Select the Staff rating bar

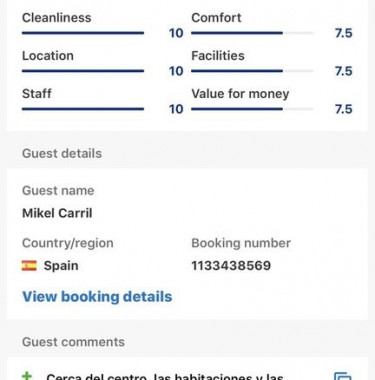point(83,109)
